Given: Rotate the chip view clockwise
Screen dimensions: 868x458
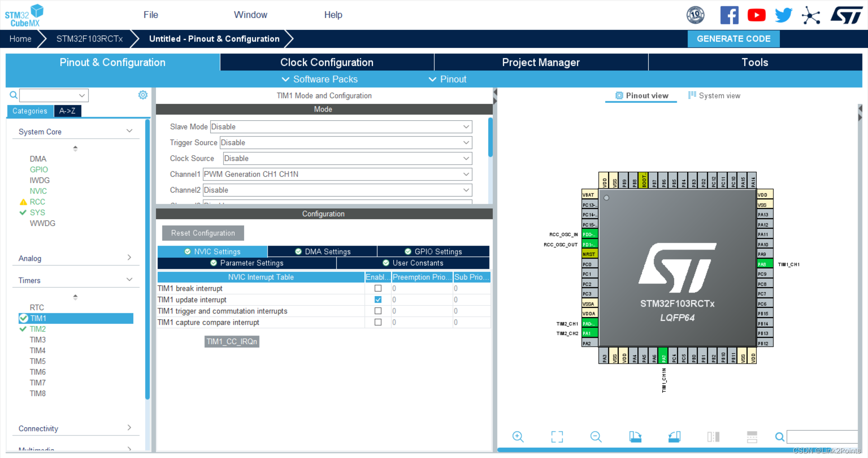Looking at the screenshot, I should pyautogui.click(x=635, y=437).
